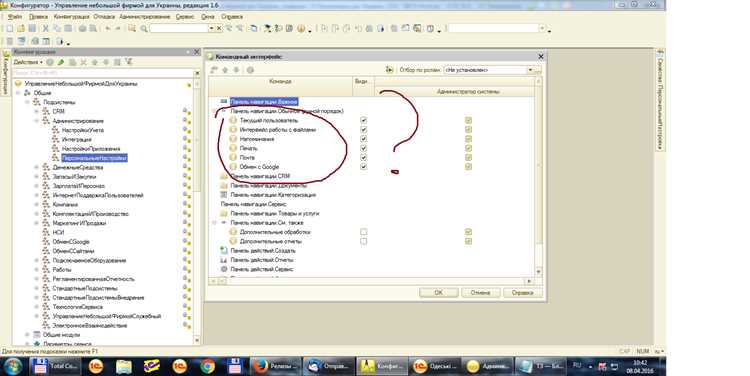This screenshot has width=750, height=376.
Task: Open the Отбор по ролям dropdown
Action: click(530, 70)
